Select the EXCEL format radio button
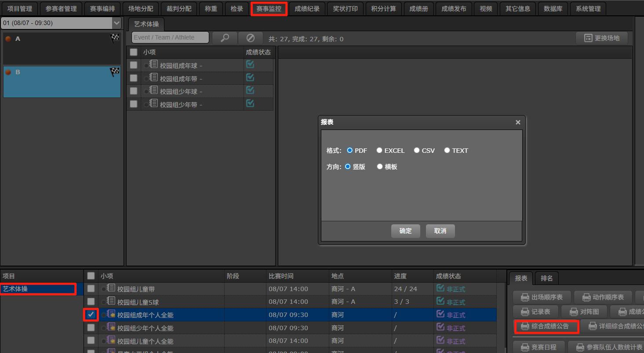 [x=379, y=150]
